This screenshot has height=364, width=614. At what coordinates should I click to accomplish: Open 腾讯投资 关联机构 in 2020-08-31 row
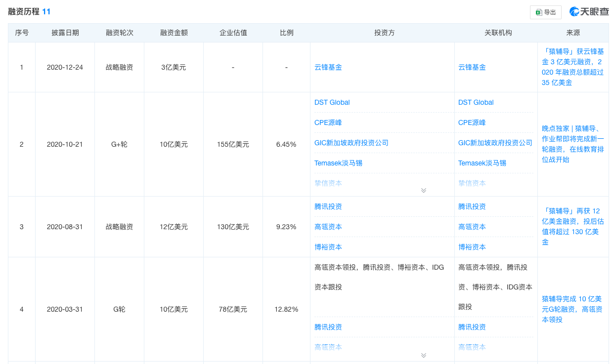[x=472, y=206]
